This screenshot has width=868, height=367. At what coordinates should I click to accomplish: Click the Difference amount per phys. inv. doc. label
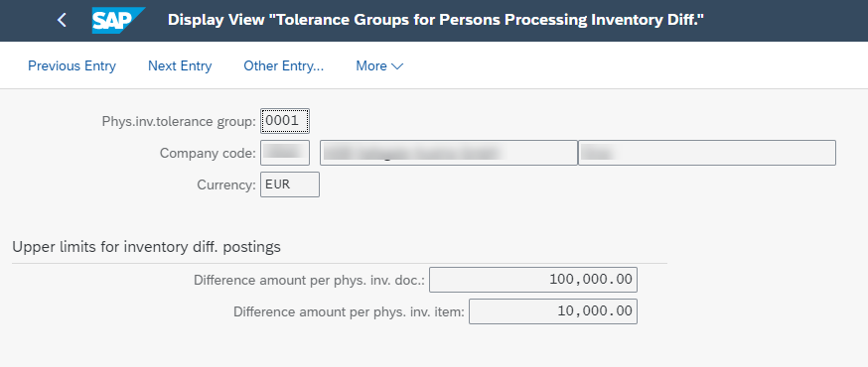coord(310,281)
